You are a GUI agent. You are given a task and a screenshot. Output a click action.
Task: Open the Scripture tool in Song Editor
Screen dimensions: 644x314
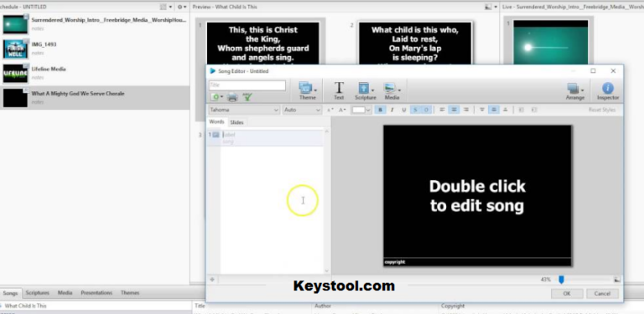click(x=365, y=90)
